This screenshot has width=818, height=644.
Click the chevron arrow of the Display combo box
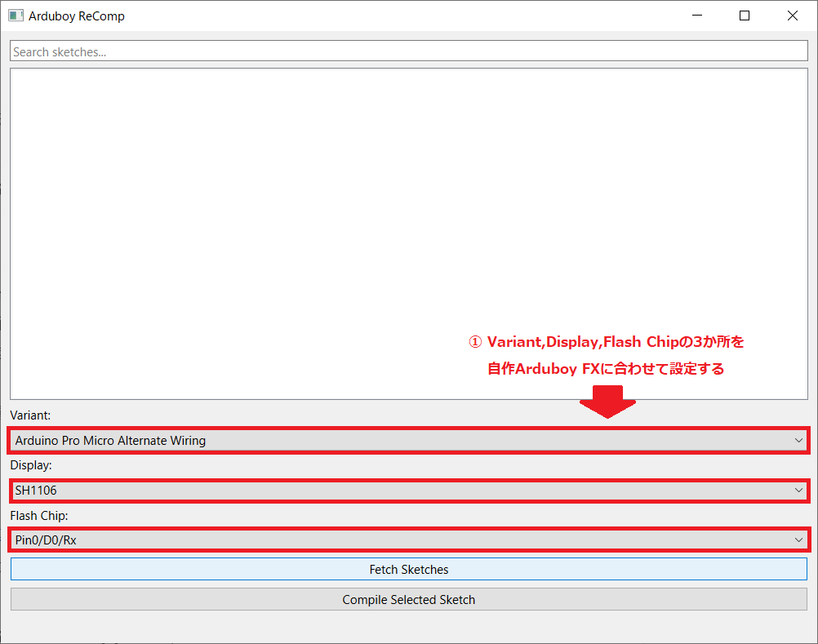tap(798, 491)
